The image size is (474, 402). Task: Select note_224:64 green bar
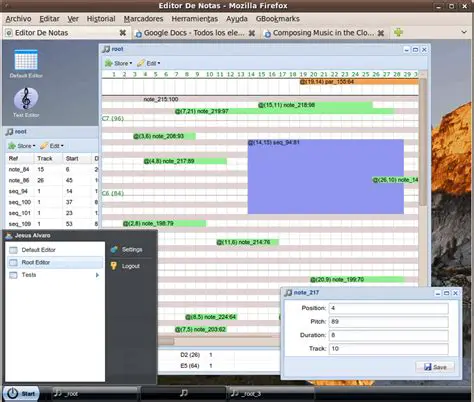click(211, 317)
